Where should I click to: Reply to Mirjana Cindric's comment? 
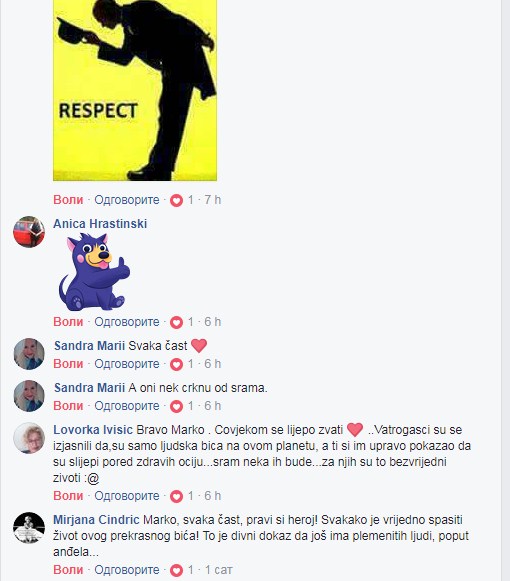tap(127, 570)
